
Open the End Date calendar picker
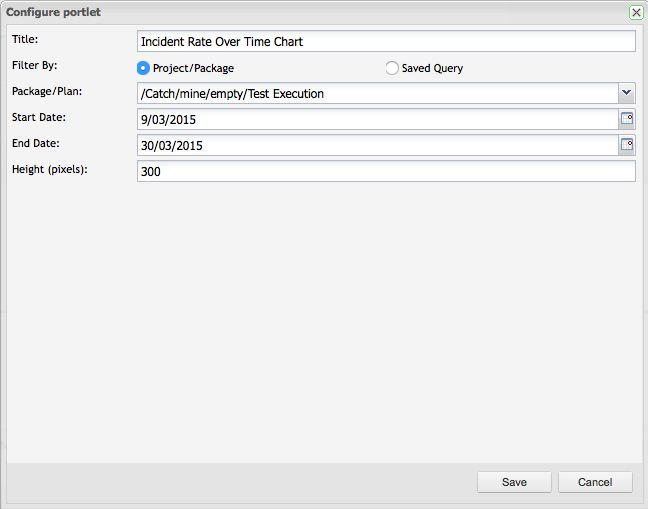[x=627, y=145]
